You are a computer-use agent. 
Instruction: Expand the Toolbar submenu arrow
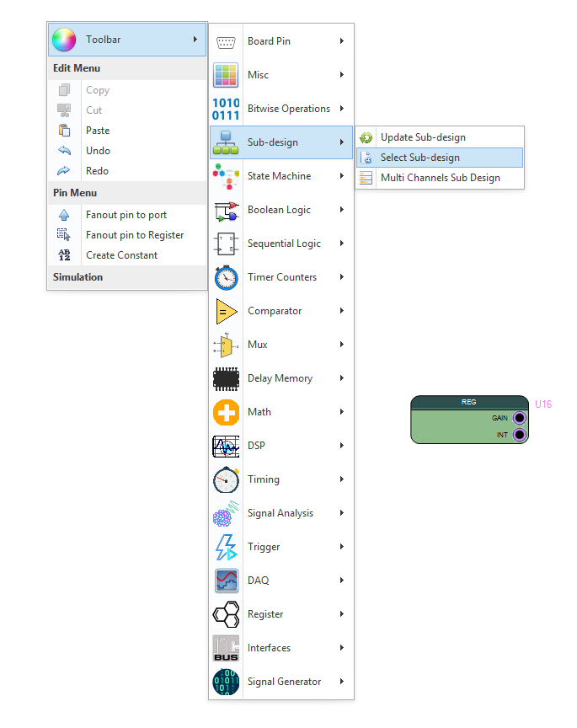pos(195,40)
